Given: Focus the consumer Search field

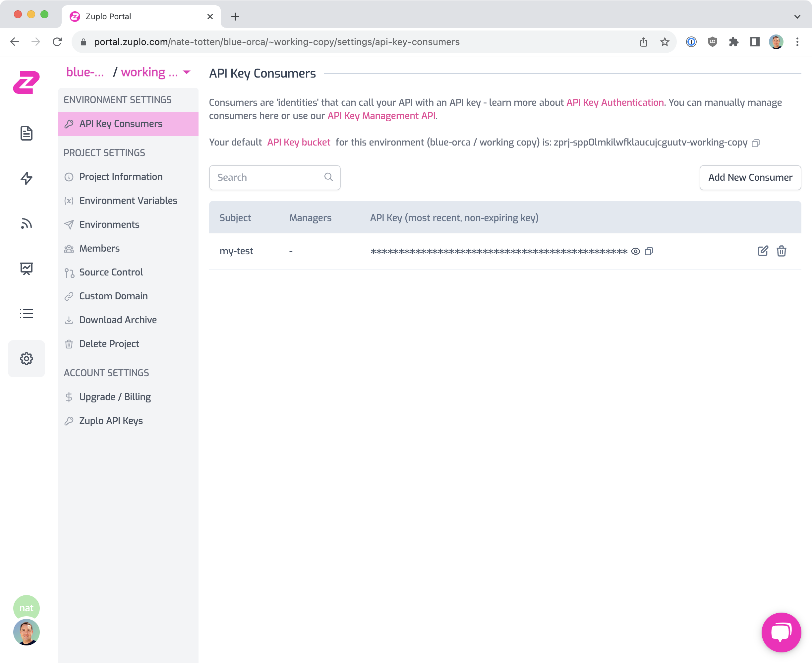Looking at the screenshot, I should tap(274, 177).
